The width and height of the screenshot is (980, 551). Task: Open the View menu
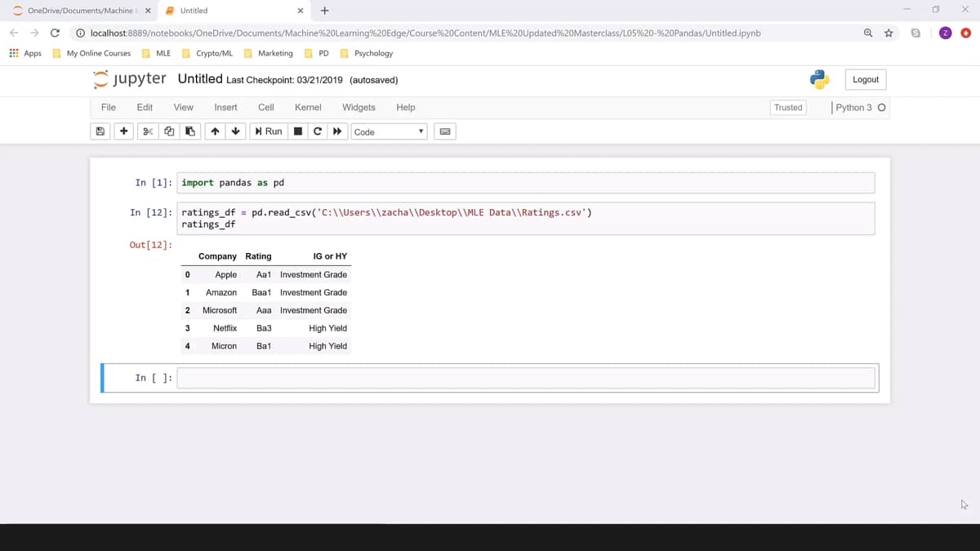[184, 107]
